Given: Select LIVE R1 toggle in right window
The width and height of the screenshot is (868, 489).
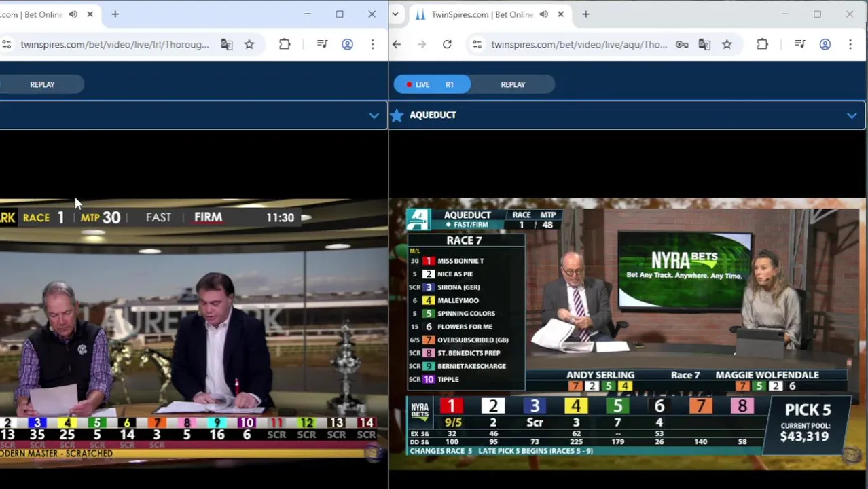Looking at the screenshot, I should coord(432,84).
